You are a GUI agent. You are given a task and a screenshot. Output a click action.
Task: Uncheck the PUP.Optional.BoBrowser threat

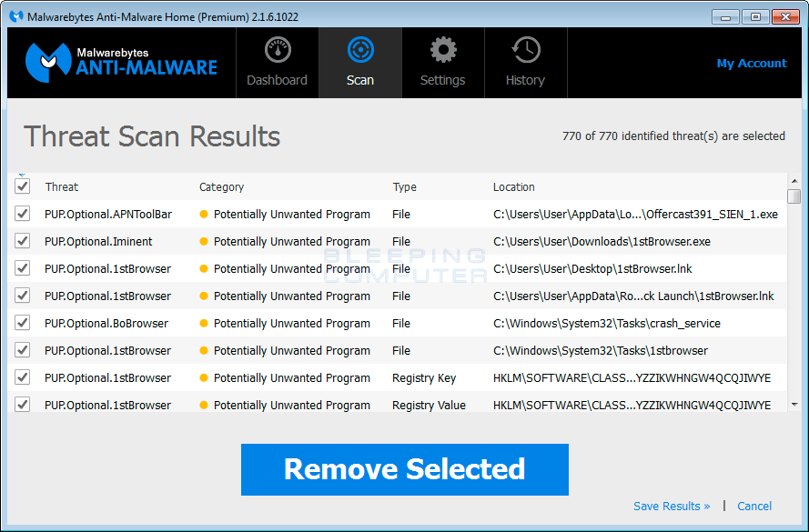[22, 323]
